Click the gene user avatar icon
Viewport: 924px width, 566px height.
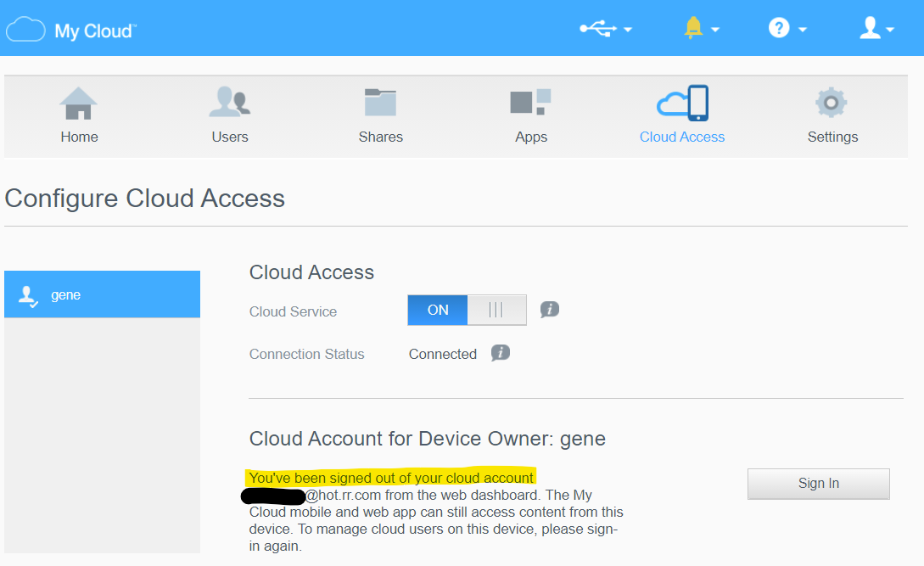28,296
